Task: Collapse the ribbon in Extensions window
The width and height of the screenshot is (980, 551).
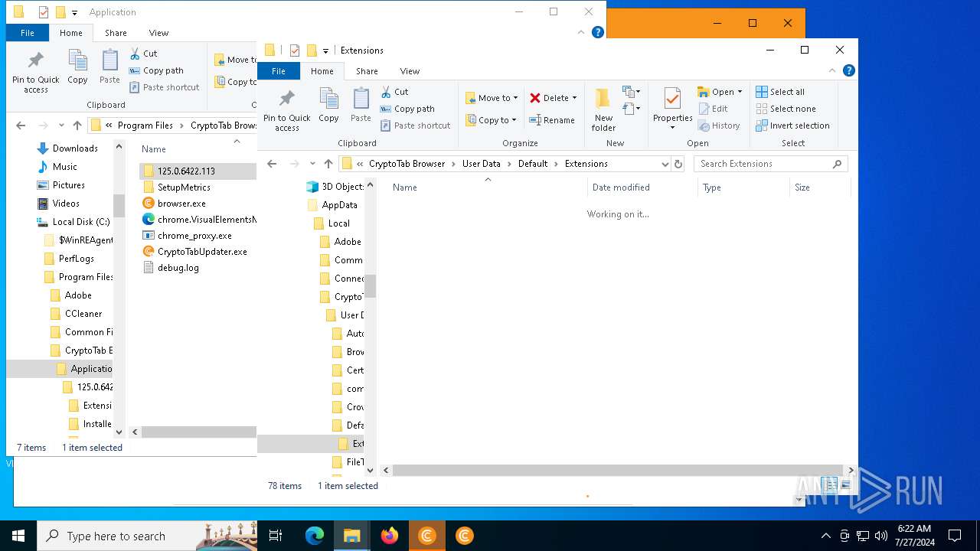Action: (832, 70)
